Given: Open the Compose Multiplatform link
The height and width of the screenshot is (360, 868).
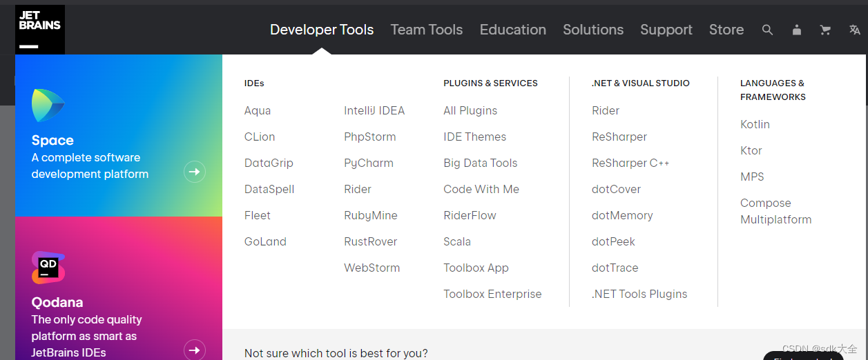Looking at the screenshot, I should pos(776,211).
